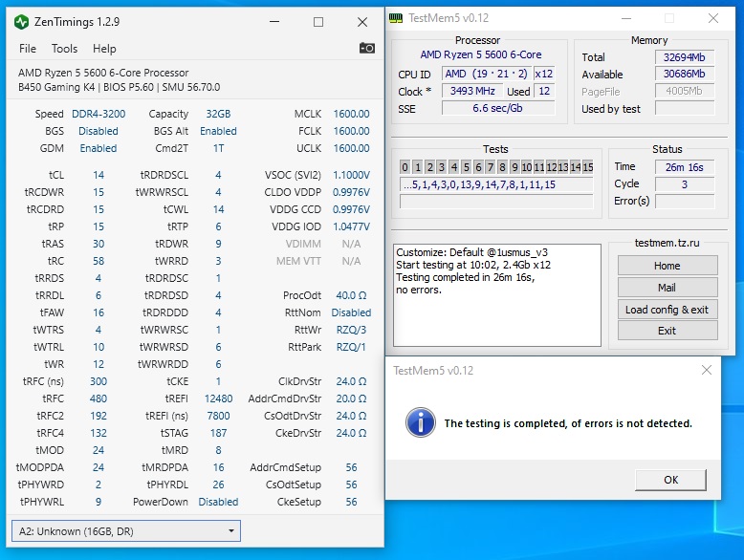Click the PowerDown Disabled value
Screen dimensions: 744x560
coord(218,502)
